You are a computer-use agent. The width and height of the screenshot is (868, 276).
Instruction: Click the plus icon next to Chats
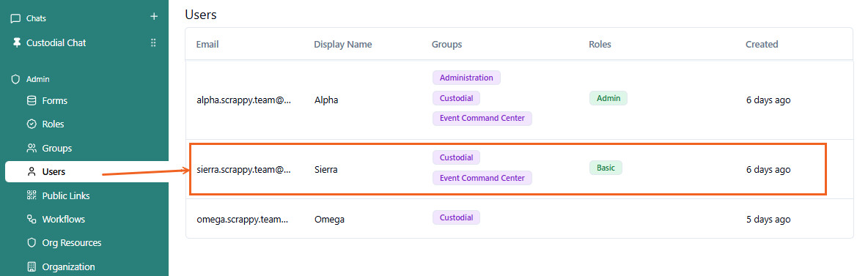tap(154, 17)
